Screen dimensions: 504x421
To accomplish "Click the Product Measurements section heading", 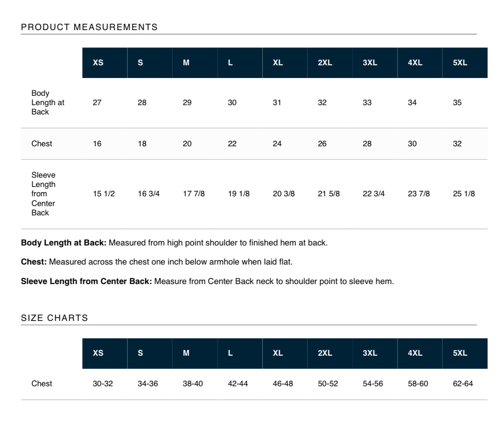I will 89,28.
